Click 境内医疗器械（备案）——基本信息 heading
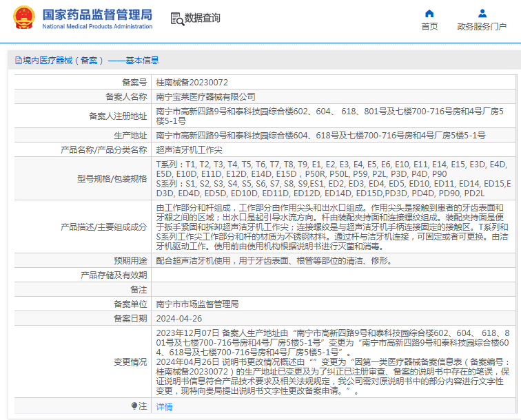 [91, 61]
